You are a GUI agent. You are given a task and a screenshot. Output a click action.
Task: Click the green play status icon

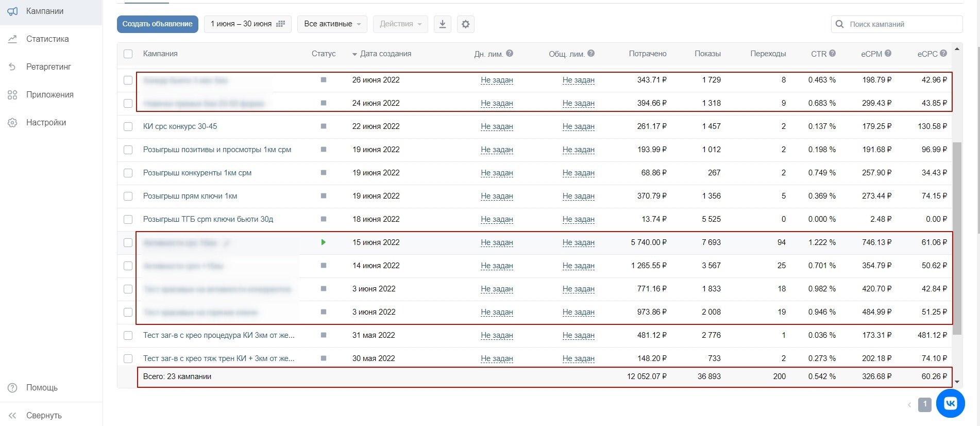pos(323,242)
